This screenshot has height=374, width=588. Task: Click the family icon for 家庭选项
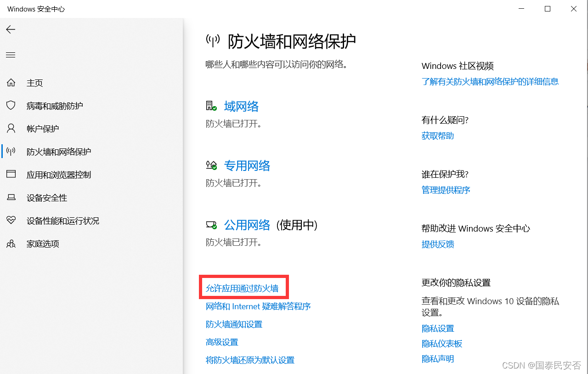click(x=11, y=244)
